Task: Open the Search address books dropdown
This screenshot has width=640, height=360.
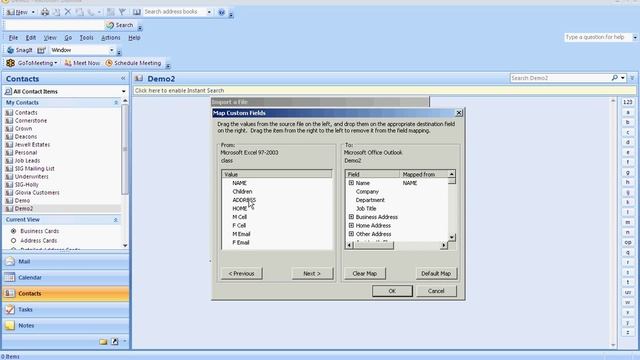Action: point(209,12)
